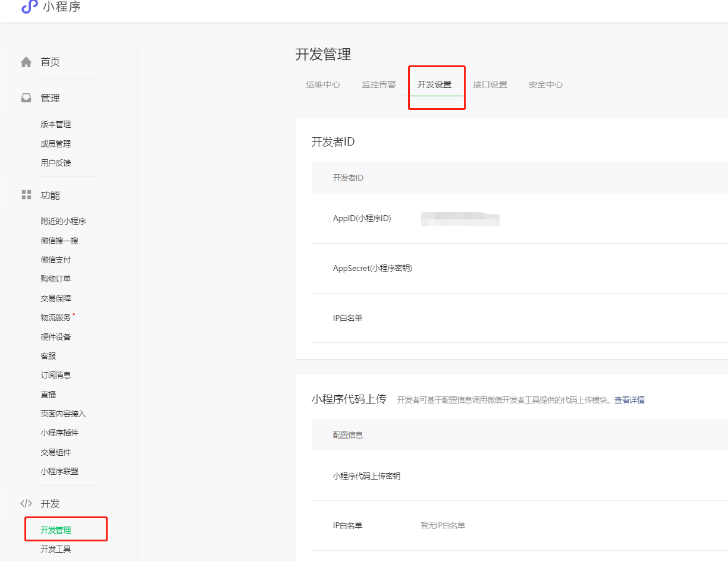Open 物流服务 menu entry
The width and height of the screenshot is (728, 561).
(x=56, y=317)
